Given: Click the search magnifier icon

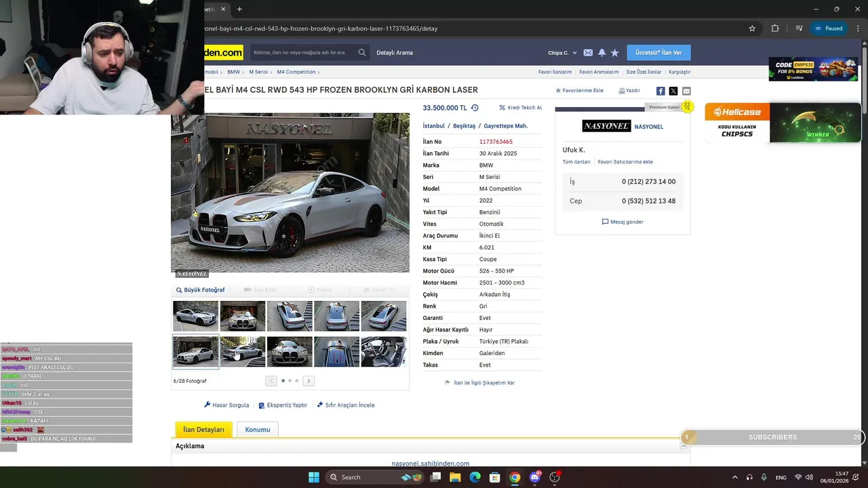Looking at the screenshot, I should (362, 52).
